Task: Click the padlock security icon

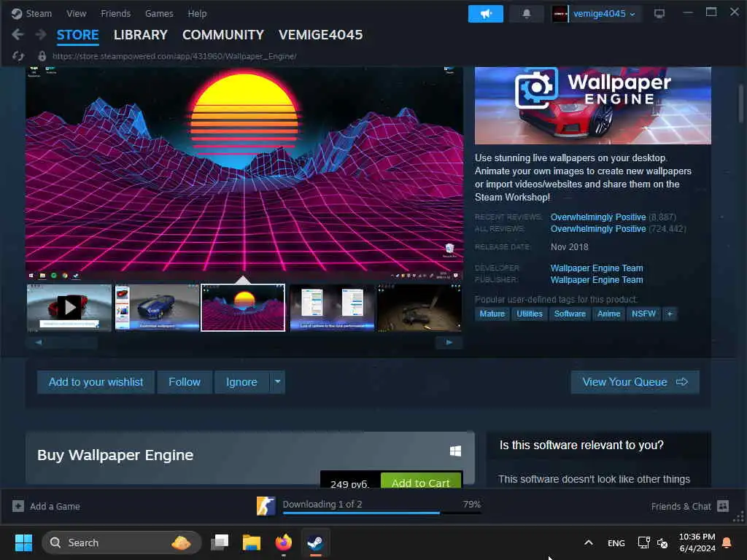Action: tap(42, 56)
